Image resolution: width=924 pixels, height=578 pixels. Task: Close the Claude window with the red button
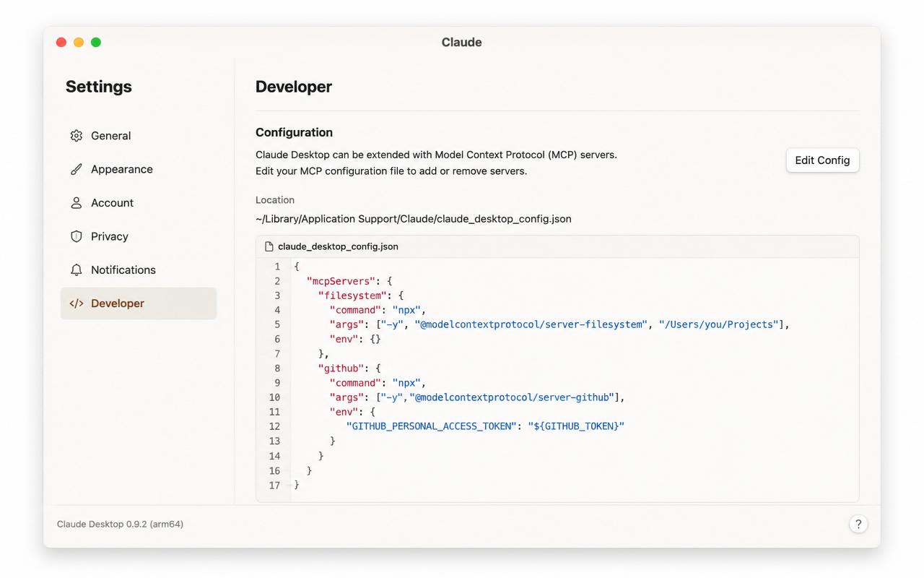[x=61, y=42]
